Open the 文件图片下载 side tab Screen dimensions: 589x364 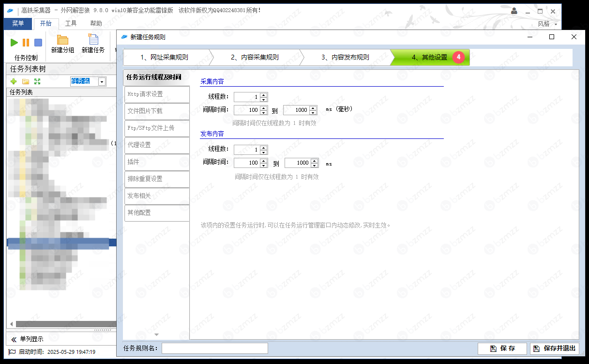click(x=156, y=111)
